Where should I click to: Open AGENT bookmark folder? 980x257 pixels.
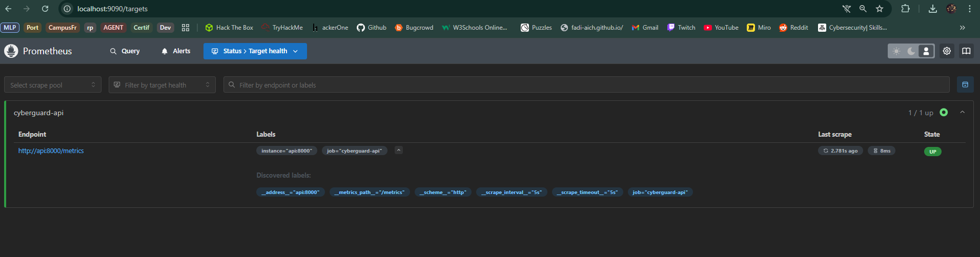click(x=113, y=28)
